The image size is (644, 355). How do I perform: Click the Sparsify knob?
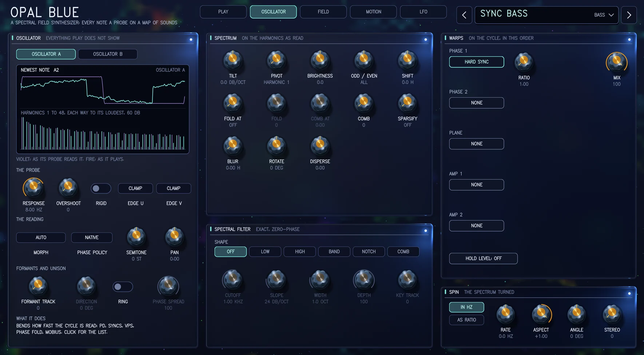[x=407, y=103]
